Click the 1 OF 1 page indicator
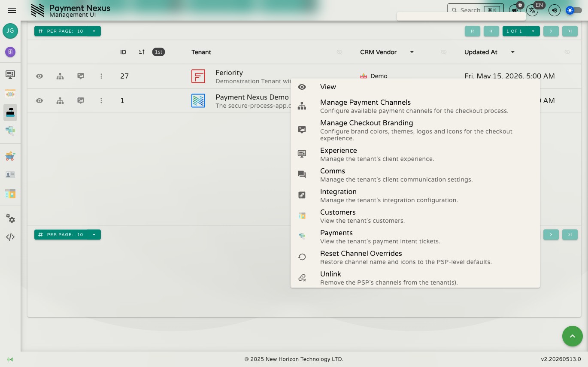588x367 pixels. [514, 31]
